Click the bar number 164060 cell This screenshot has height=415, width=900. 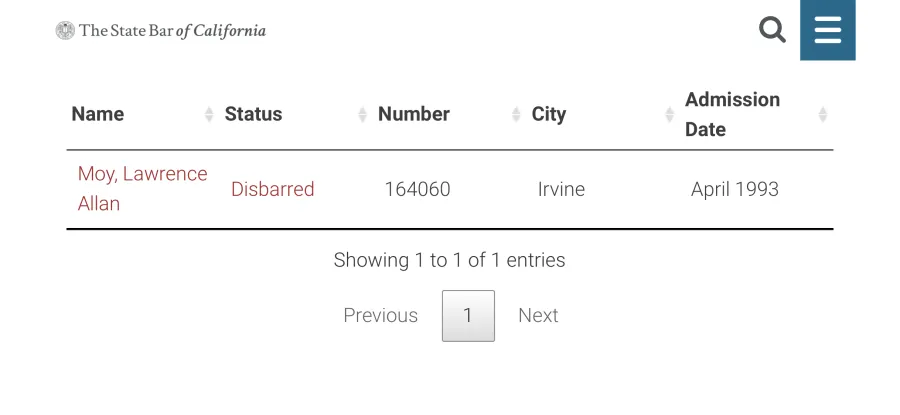(x=417, y=189)
